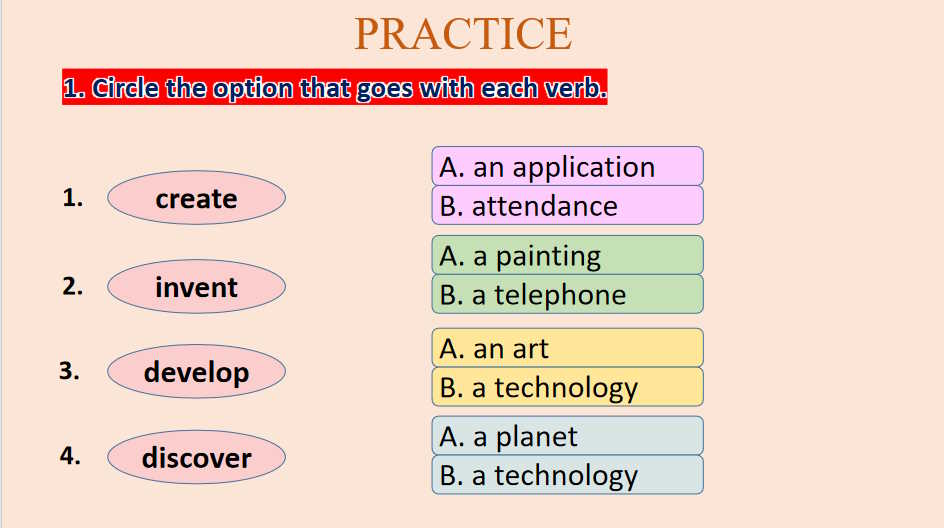944x528 pixels.
Task: Click number 2 beside the invent oval
Action: tap(72, 287)
